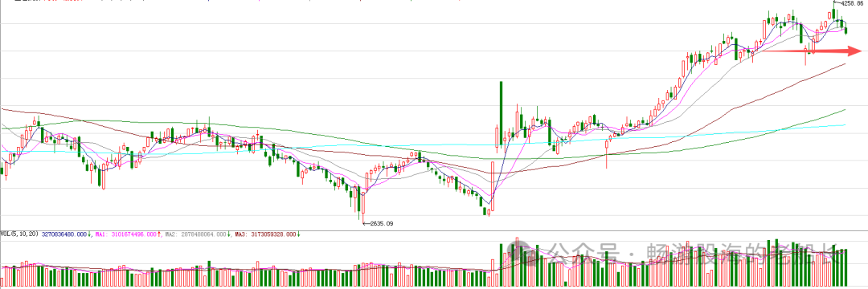Image resolution: width=868 pixels, height=289 pixels.
Task: Select the volume value 3270836480.000
Action: coord(63,234)
